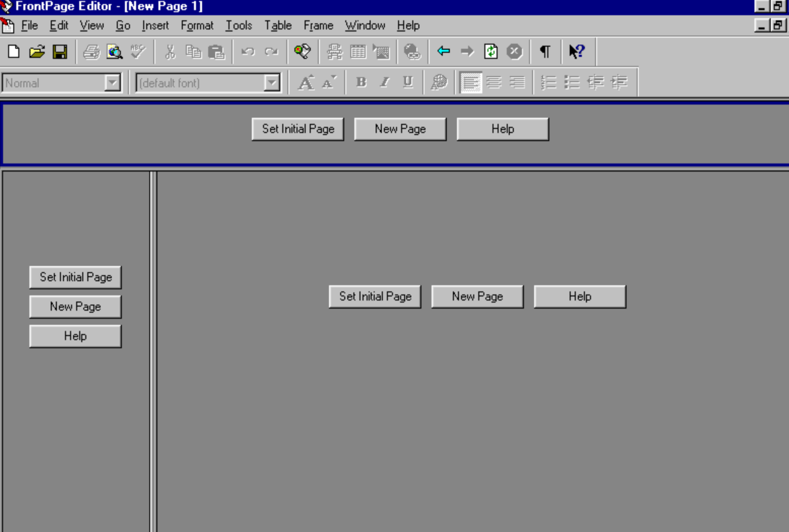Copy selection using toolbar icon
Image resolution: width=789 pixels, height=532 pixels.
193,51
